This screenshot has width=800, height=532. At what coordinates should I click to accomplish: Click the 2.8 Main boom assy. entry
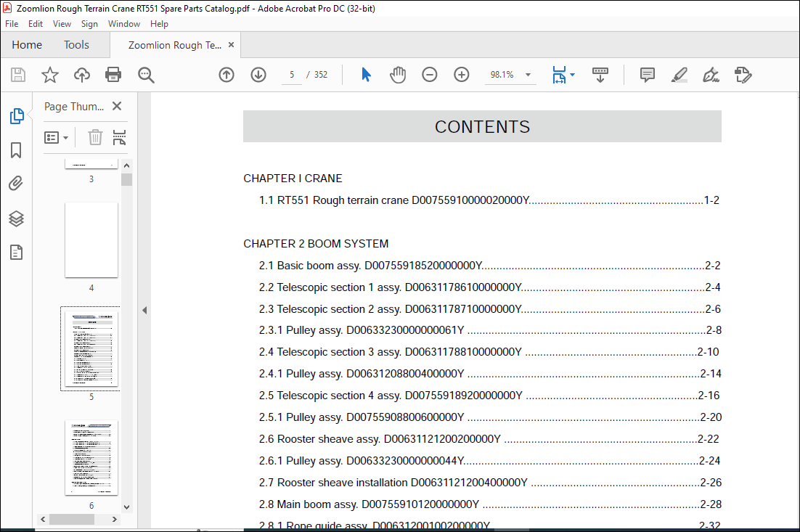[x=490, y=504]
